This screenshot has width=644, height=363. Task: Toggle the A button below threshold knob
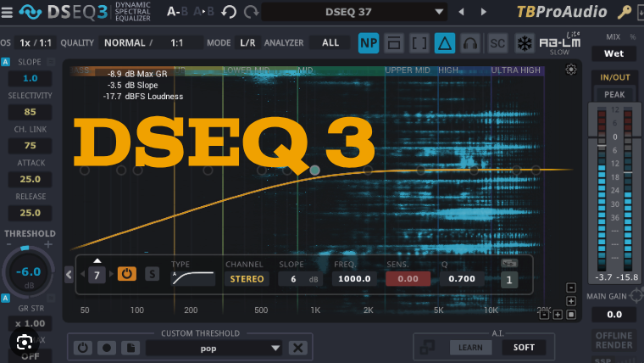[5, 298]
